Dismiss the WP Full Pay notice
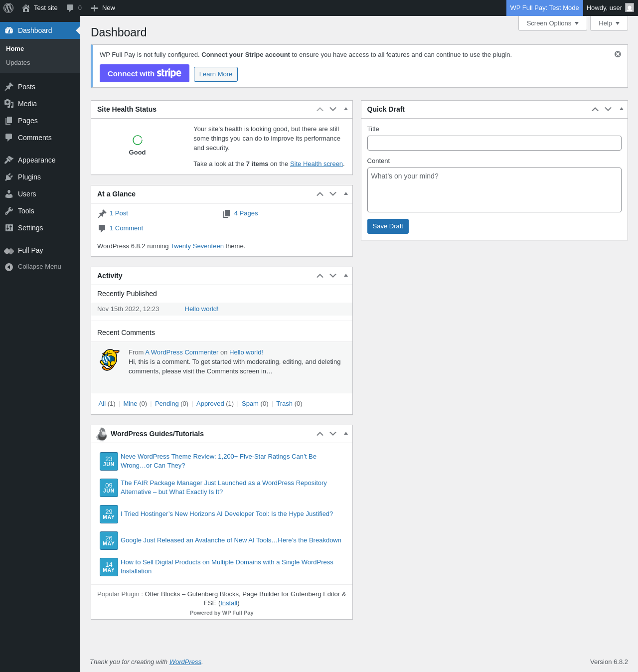Viewport: 638px width, 672px height. [618, 54]
